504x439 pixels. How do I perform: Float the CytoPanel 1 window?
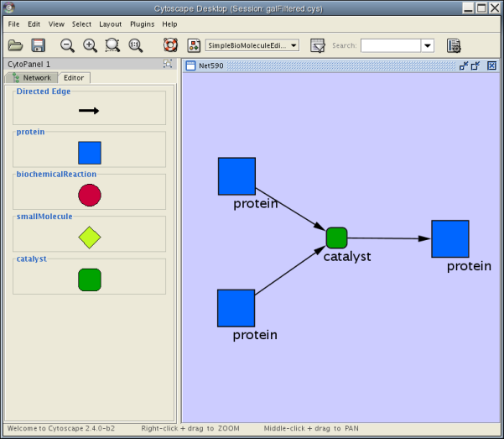click(168, 64)
